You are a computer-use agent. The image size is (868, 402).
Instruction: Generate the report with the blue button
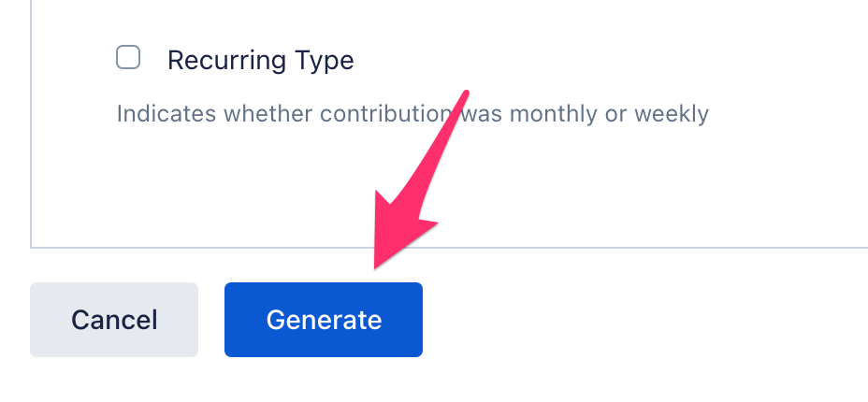pos(324,320)
